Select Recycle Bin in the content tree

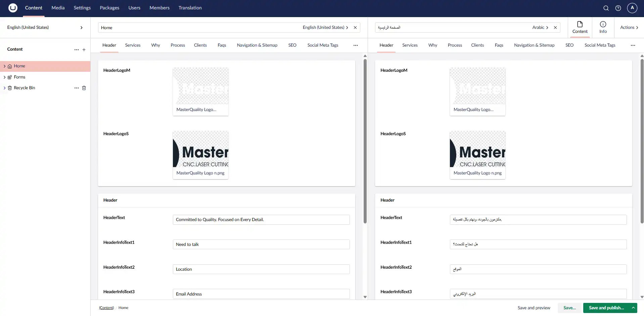(24, 88)
